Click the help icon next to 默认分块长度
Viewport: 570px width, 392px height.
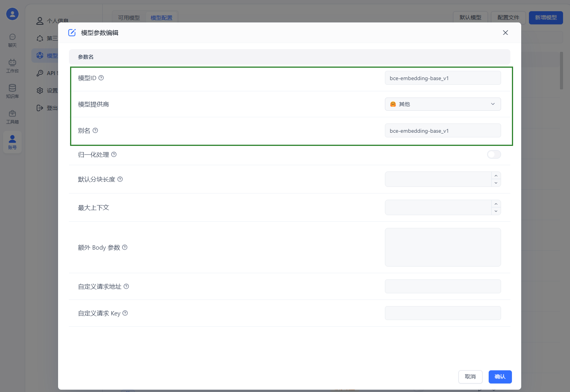tap(120, 179)
